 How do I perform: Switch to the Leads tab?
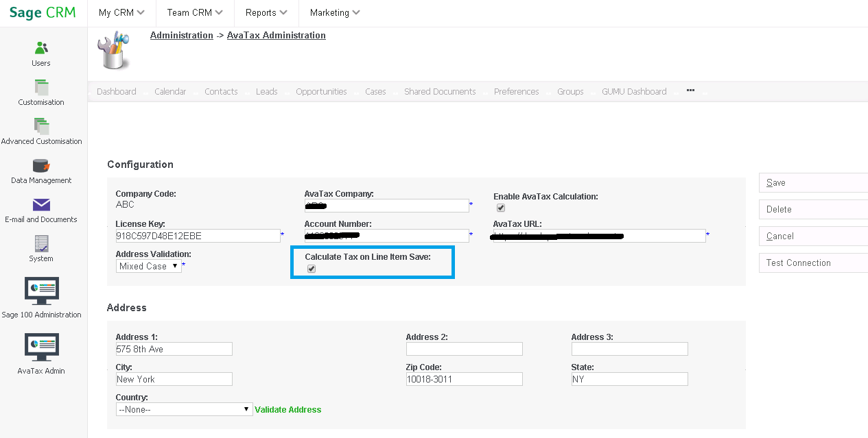pyautogui.click(x=267, y=92)
